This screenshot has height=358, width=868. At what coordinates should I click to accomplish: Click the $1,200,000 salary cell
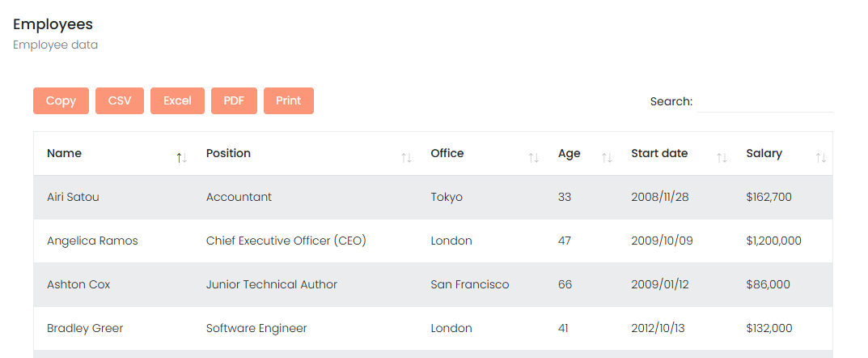tap(774, 241)
